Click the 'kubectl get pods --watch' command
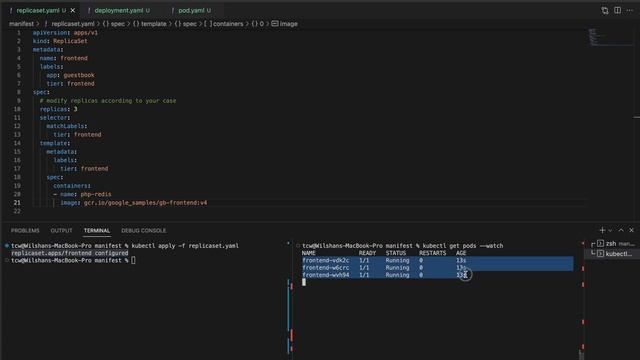 (x=463, y=246)
